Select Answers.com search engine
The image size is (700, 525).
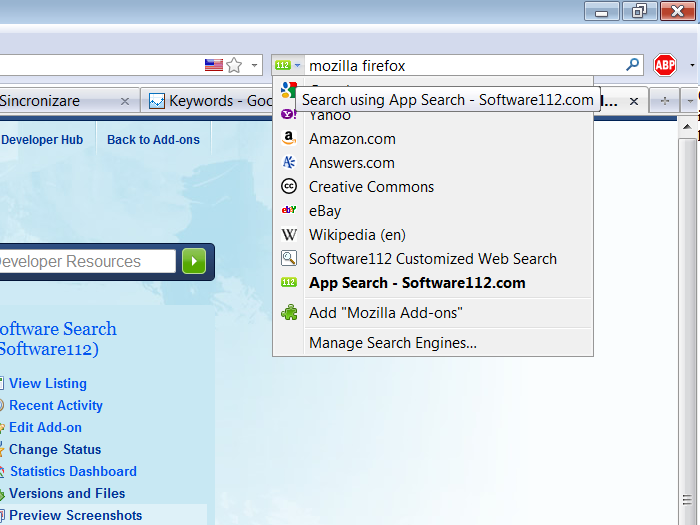(x=433, y=163)
